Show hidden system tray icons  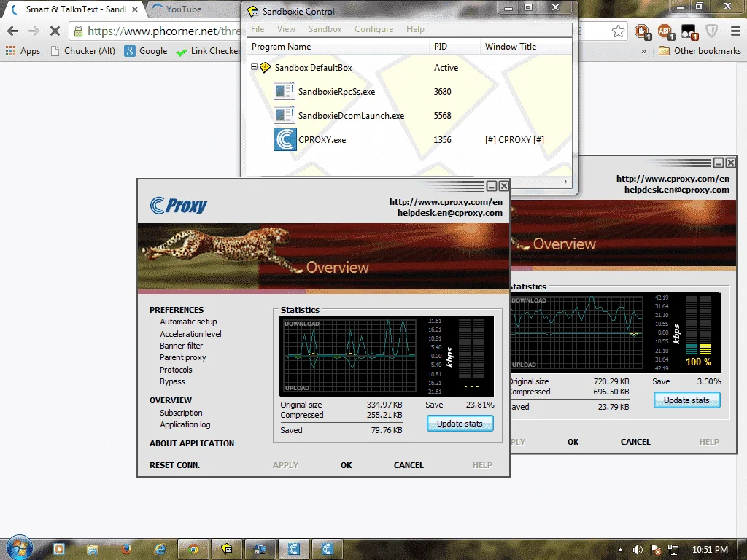coord(620,550)
